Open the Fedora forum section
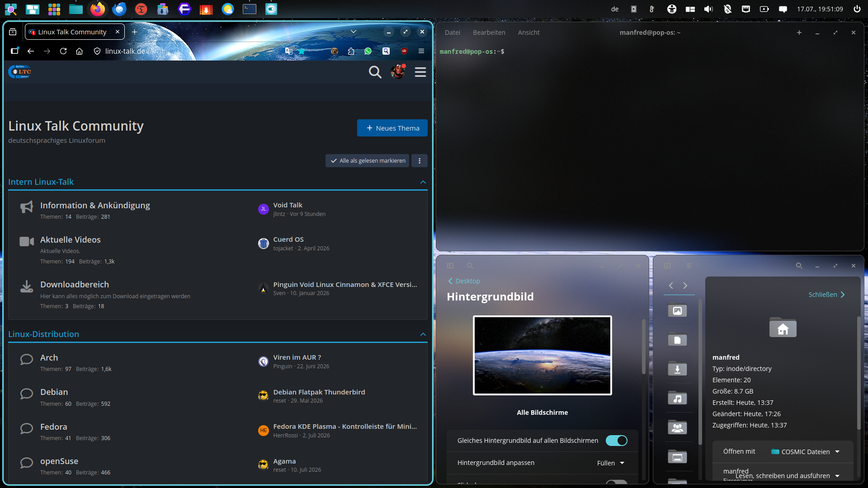This screenshot has width=868, height=488. tap(53, 427)
